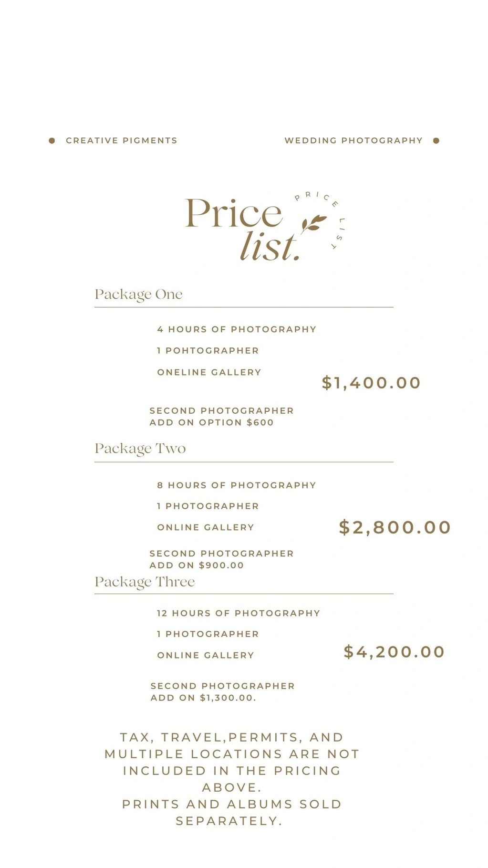Click the $900.00 second photographer add-on
This screenshot has width=488, height=868.
[221, 559]
